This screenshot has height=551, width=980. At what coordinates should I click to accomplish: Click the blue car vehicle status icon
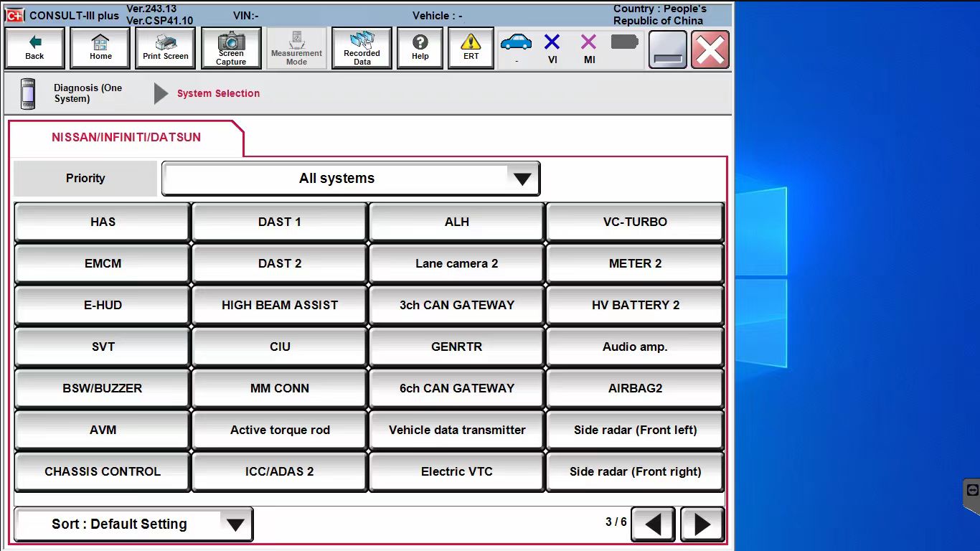516,42
